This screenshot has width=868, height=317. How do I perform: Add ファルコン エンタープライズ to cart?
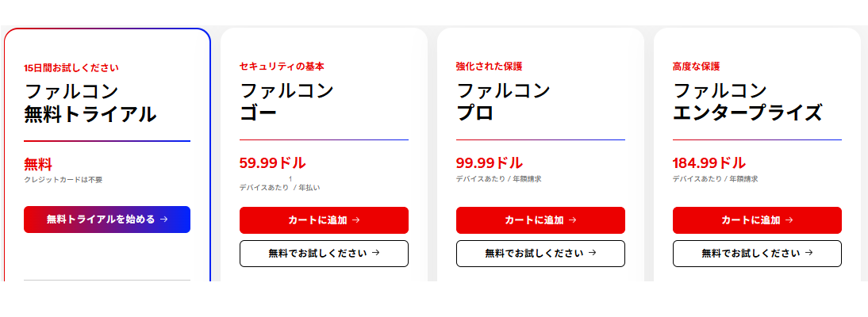tap(757, 220)
